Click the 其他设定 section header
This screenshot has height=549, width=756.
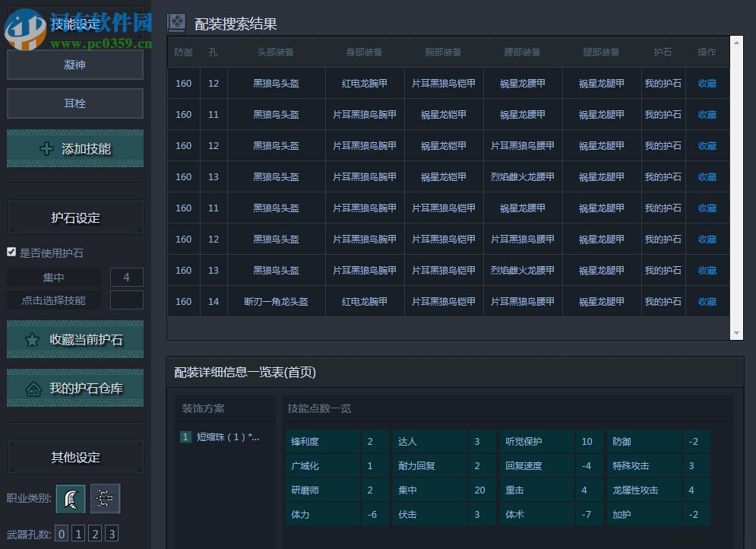tap(76, 457)
